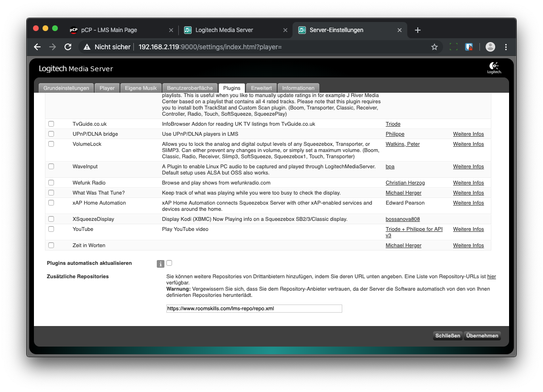The image size is (543, 392).
Task: Open the Chrome three-dot menu
Action: click(506, 47)
